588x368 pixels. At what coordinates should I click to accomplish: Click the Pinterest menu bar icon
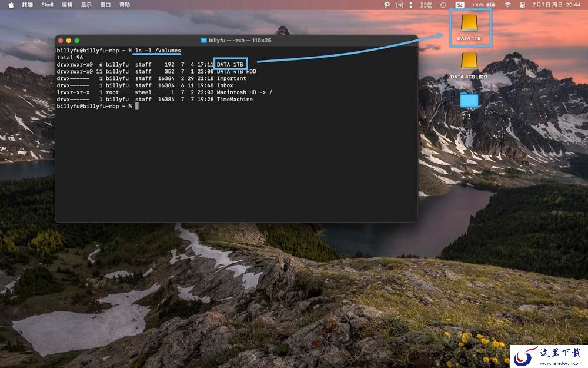click(387, 5)
